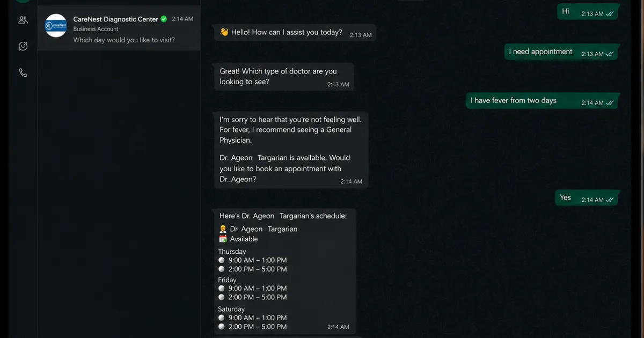The image size is (644, 338).
Task: Click the 'Dr. Ageon Targarian is available' paragraph
Action: coord(284,168)
